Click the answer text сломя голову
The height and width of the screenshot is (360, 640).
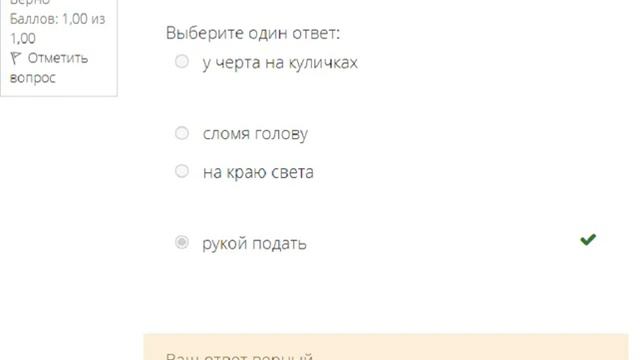coord(255,134)
